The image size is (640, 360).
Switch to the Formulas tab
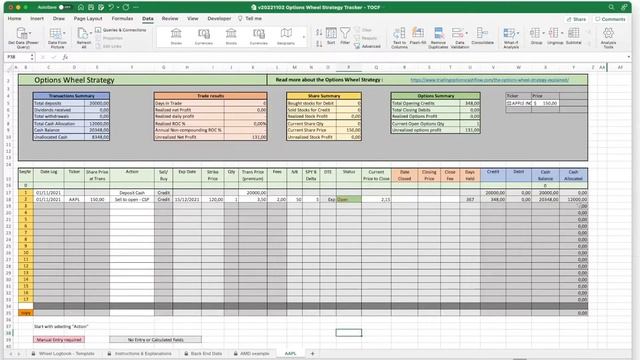(x=122, y=19)
